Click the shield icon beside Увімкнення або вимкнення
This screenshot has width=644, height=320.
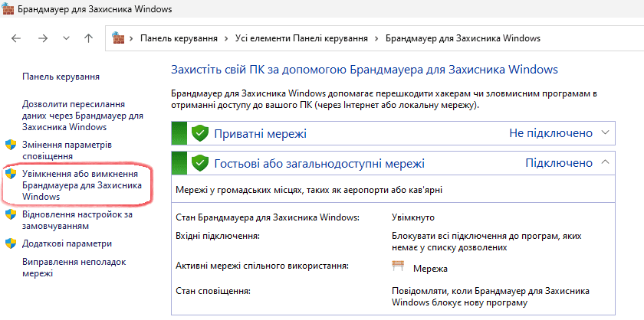click(x=11, y=174)
